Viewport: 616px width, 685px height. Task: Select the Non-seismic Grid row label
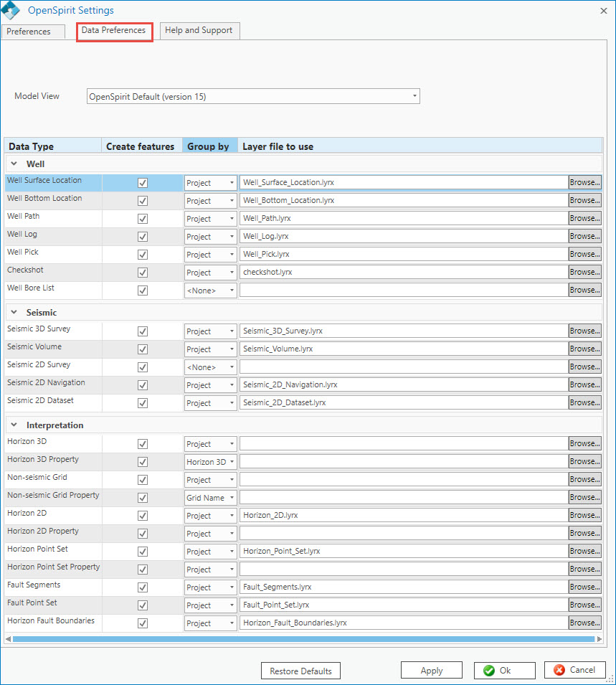[x=37, y=478]
